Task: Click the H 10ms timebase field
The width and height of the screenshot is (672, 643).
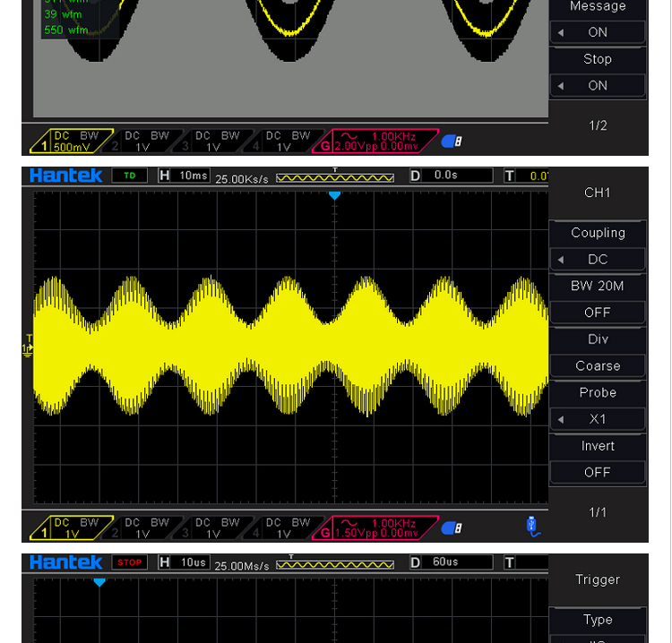Action: (x=185, y=176)
